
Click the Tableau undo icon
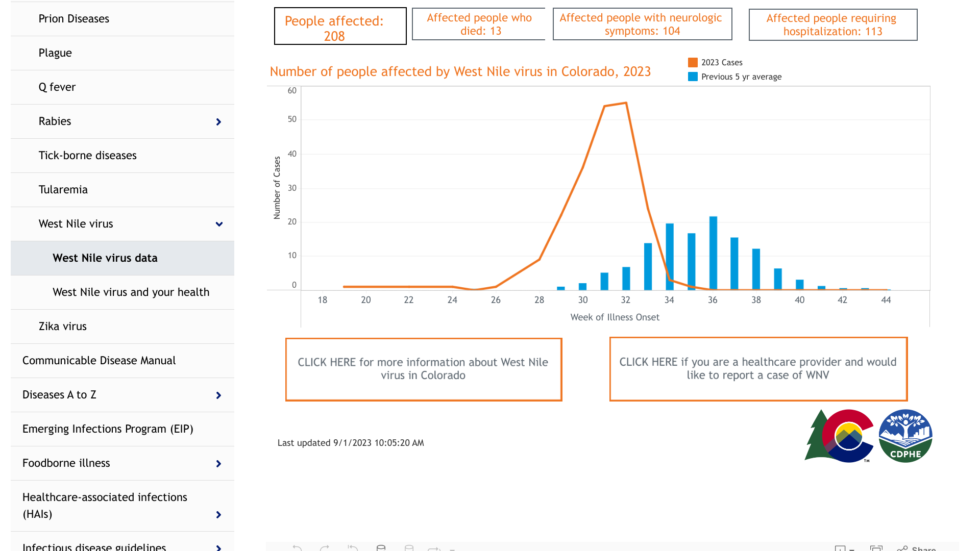pyautogui.click(x=298, y=548)
